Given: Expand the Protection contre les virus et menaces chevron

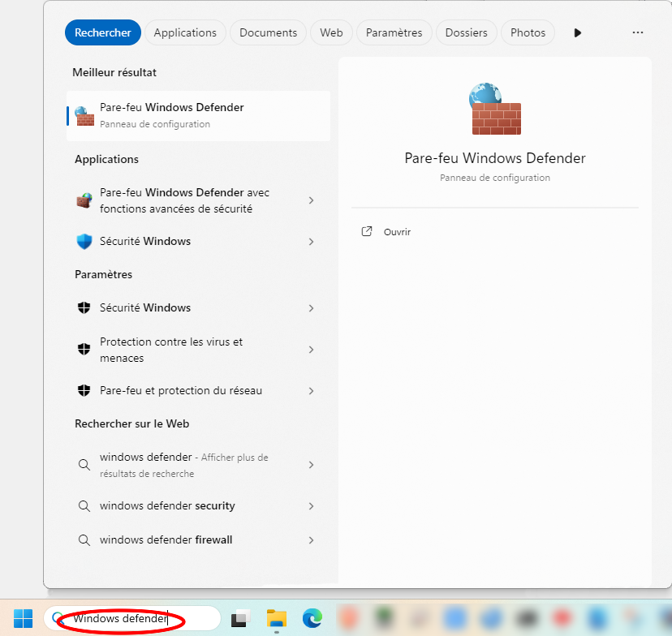Looking at the screenshot, I should 311,350.
